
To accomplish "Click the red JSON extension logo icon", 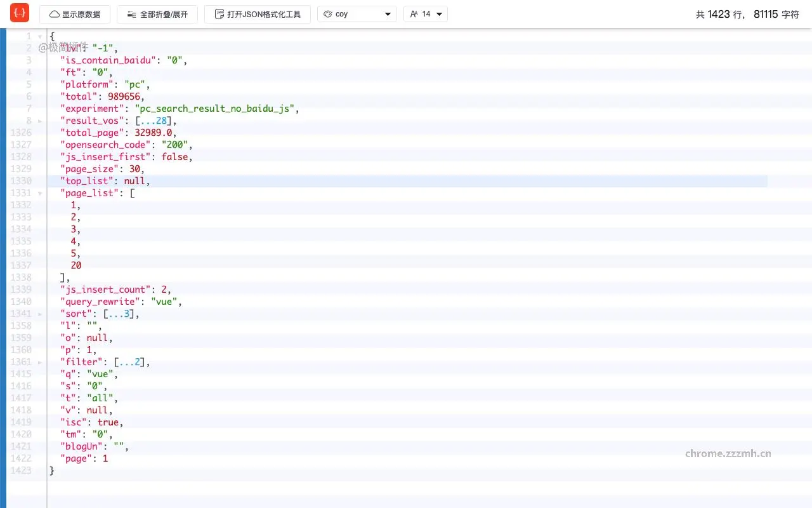I will 20,13.
